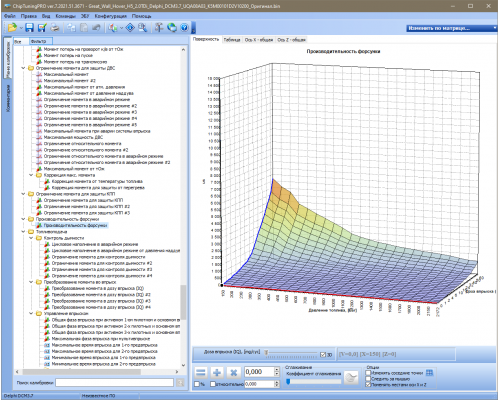Open the 'Изменить по матрице' dropdown
The image size is (500, 400).
(452, 28)
